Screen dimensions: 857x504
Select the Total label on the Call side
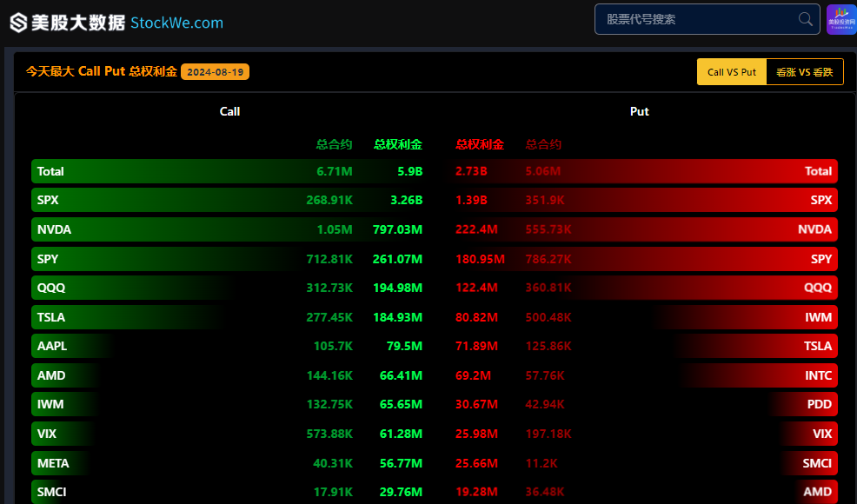tap(50, 171)
